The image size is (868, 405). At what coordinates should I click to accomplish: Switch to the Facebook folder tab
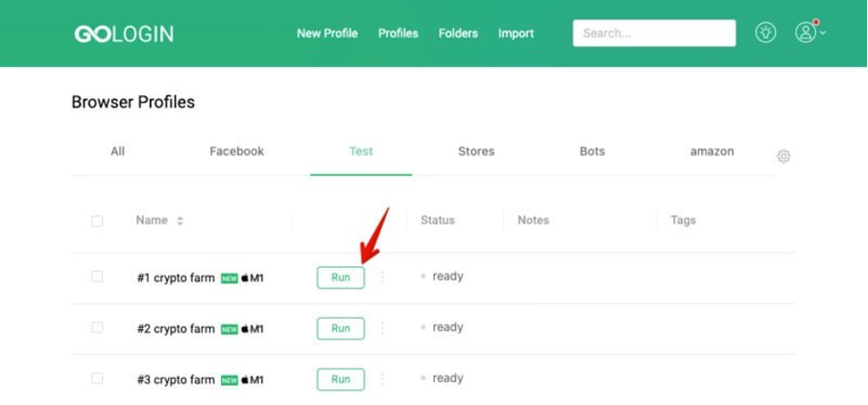[237, 151]
